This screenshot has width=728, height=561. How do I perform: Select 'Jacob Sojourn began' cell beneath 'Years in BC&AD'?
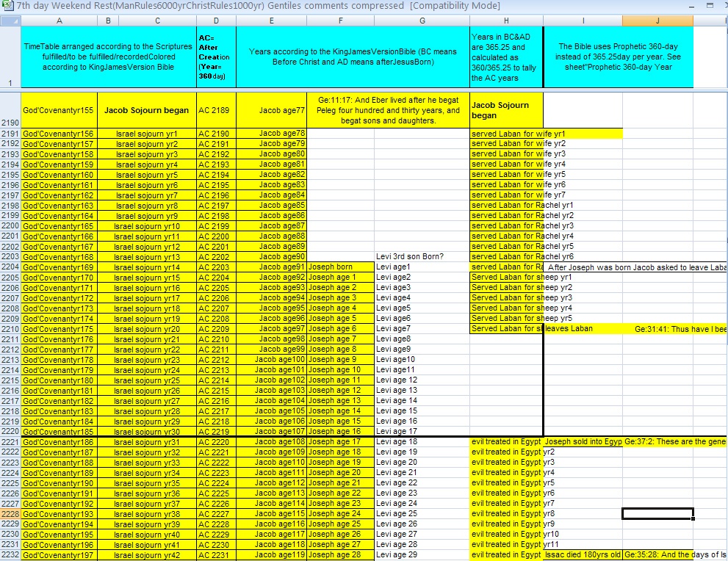pyautogui.click(x=506, y=110)
